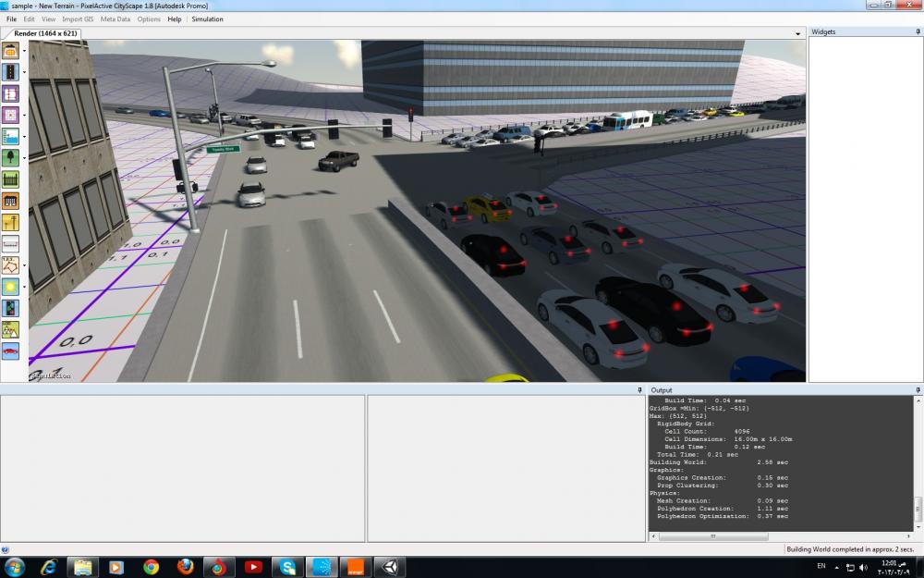This screenshot has width=924, height=578.
Task: Click the Output scroll right arrow
Action: (x=908, y=536)
